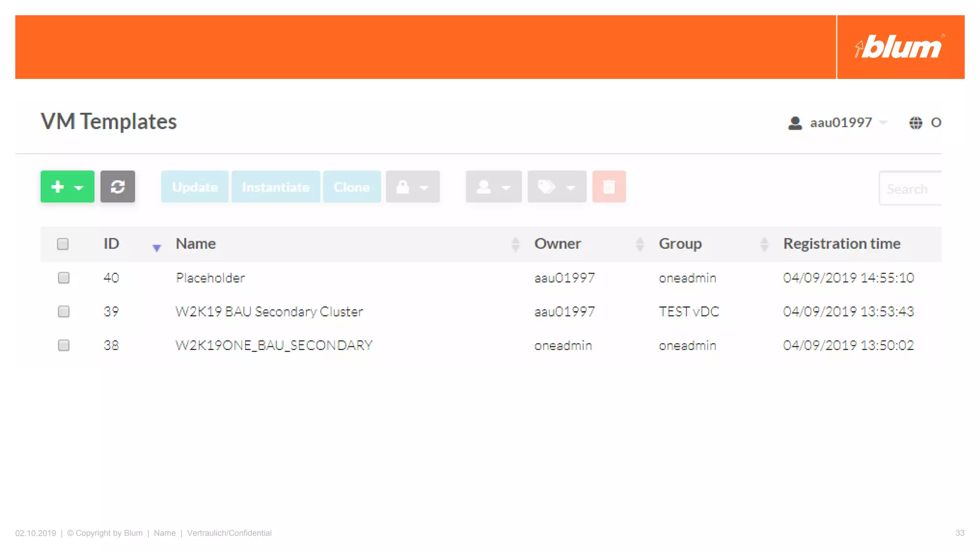Sort table by ID column
The width and height of the screenshot is (980, 551).
pos(111,244)
